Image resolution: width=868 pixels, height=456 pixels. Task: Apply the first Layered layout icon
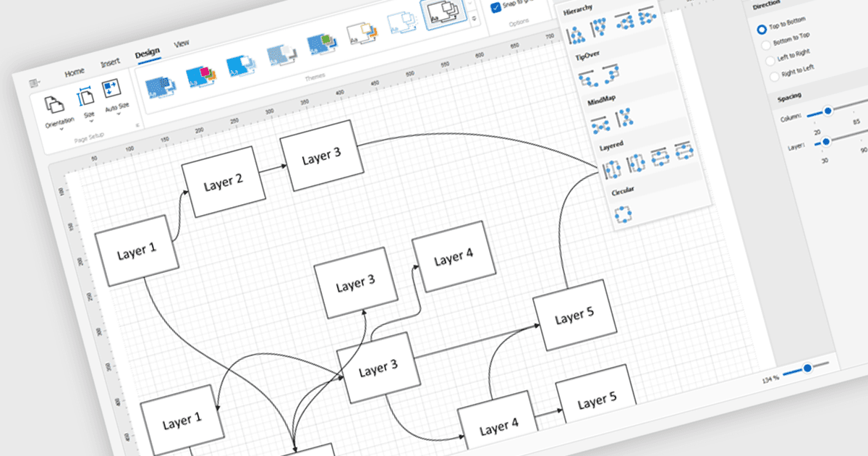click(x=612, y=169)
